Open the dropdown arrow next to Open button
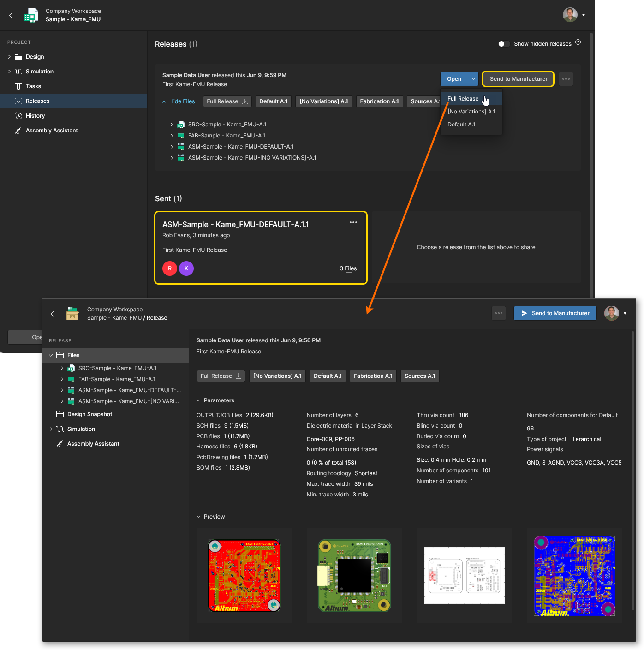Viewport: 644px width, 650px height. coord(473,79)
